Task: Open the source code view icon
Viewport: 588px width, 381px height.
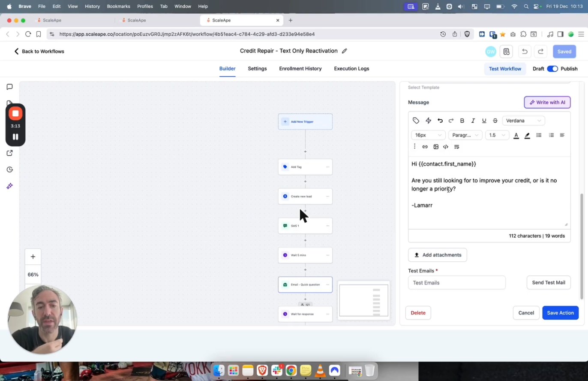Action: tap(446, 147)
